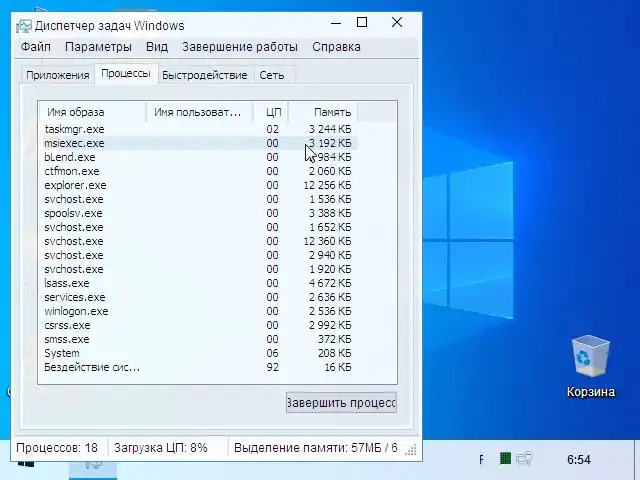Open the Файл menu

36,47
